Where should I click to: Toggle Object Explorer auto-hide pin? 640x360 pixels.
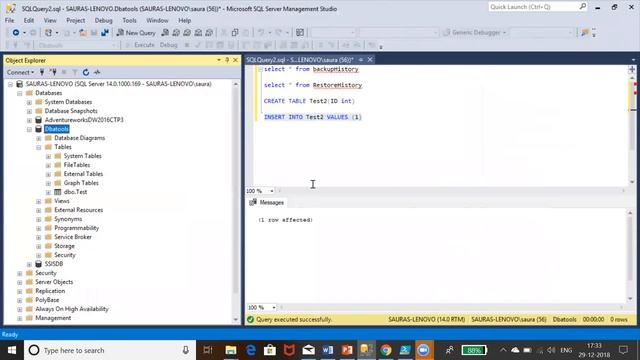click(x=227, y=60)
